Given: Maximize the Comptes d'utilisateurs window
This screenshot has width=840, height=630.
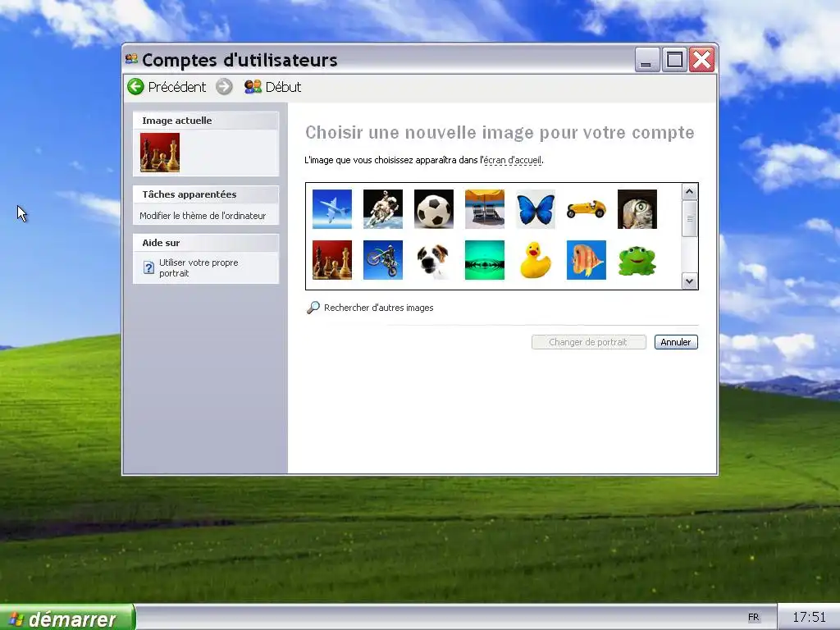Looking at the screenshot, I should coord(674,59).
